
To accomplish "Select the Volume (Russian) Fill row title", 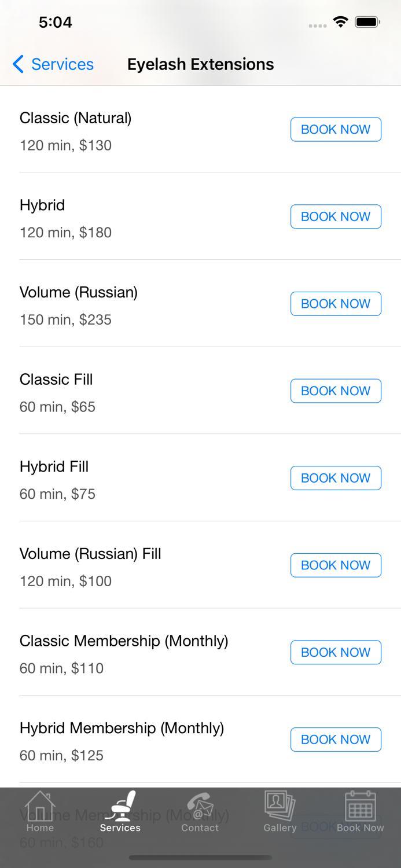I will (90, 554).
